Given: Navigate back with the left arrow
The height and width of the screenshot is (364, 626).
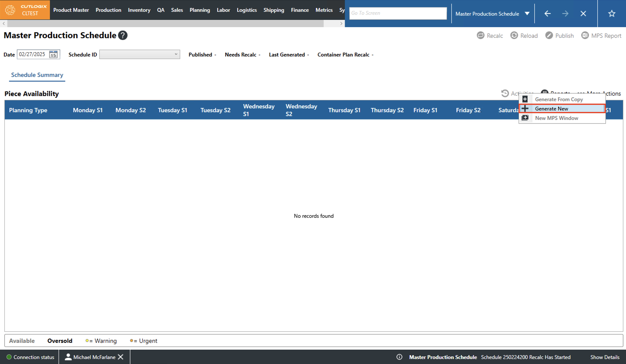Looking at the screenshot, I should point(547,13).
